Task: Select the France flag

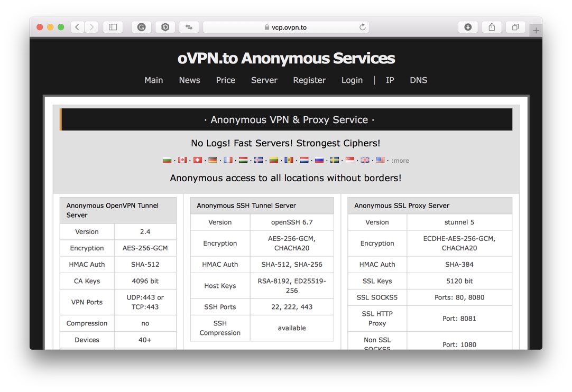Action: click(x=228, y=160)
